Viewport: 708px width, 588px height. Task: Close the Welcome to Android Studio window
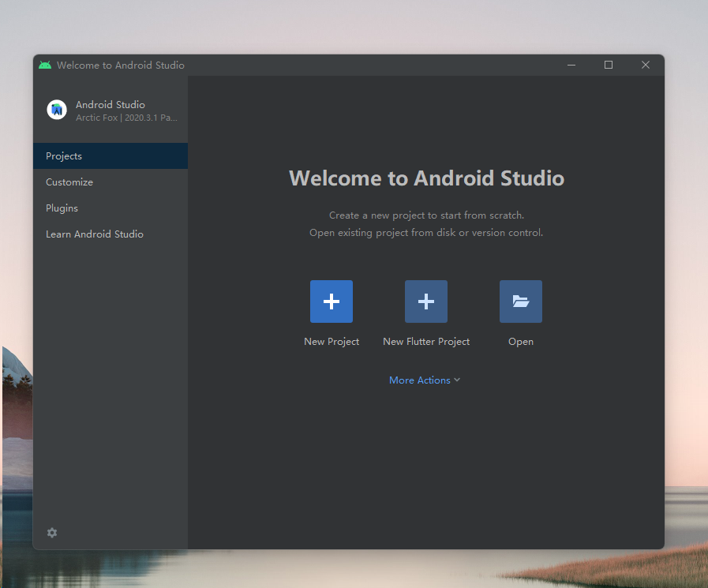pyautogui.click(x=646, y=65)
